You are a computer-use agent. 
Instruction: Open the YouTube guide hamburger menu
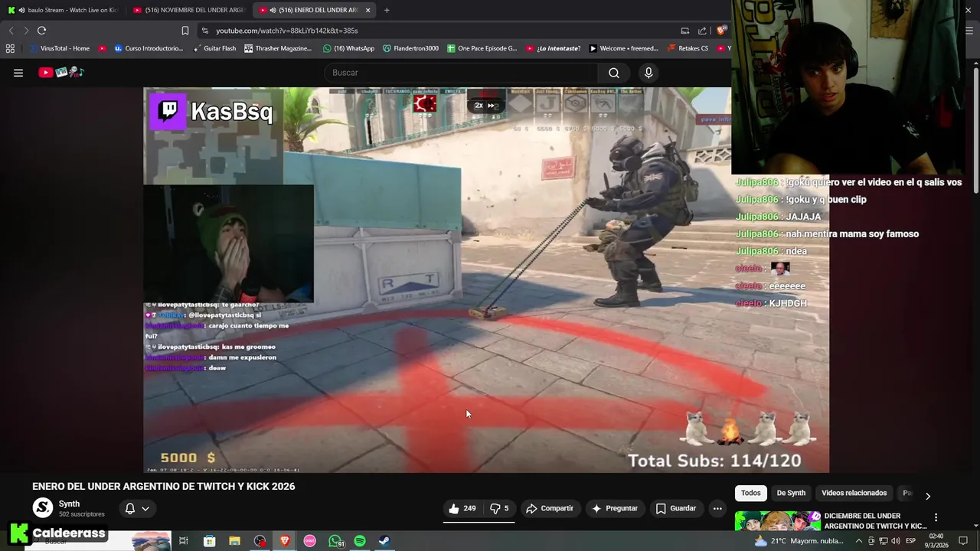[18, 73]
